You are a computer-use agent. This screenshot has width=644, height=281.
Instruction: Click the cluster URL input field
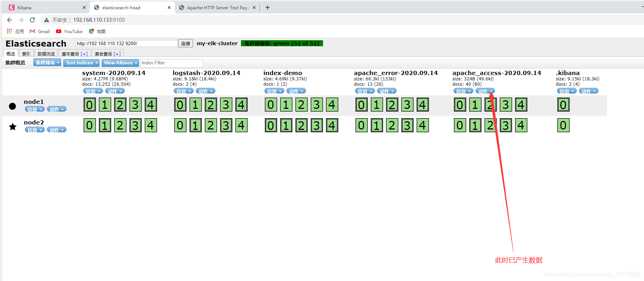click(127, 43)
